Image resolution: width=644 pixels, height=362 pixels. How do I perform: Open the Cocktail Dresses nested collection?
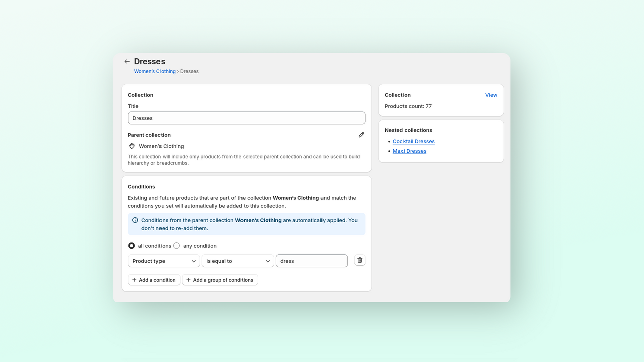click(414, 142)
